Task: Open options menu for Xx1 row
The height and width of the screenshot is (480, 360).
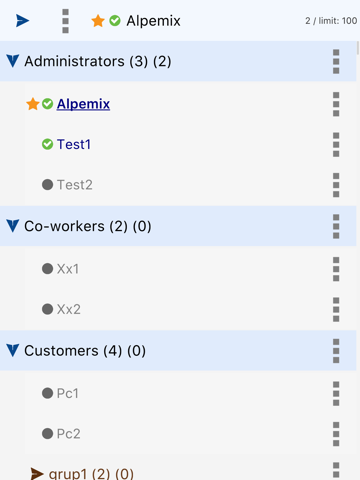Action: [x=336, y=269]
